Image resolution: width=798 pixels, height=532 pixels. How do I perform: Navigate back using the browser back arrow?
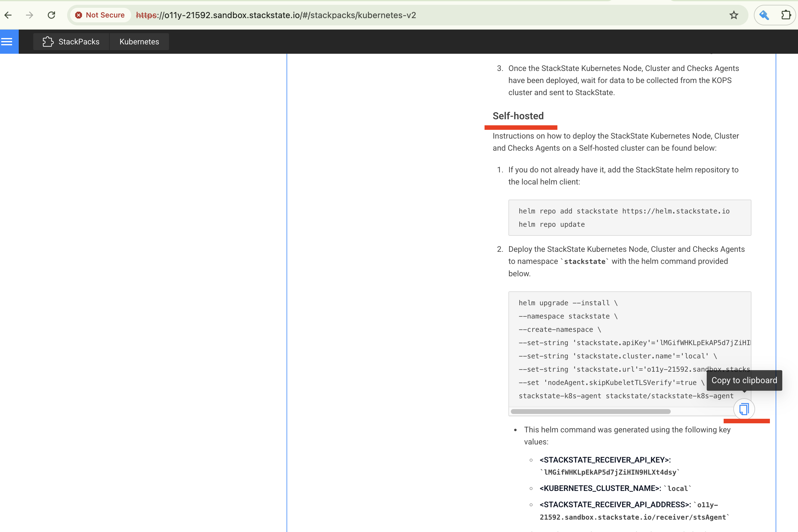click(x=8, y=15)
